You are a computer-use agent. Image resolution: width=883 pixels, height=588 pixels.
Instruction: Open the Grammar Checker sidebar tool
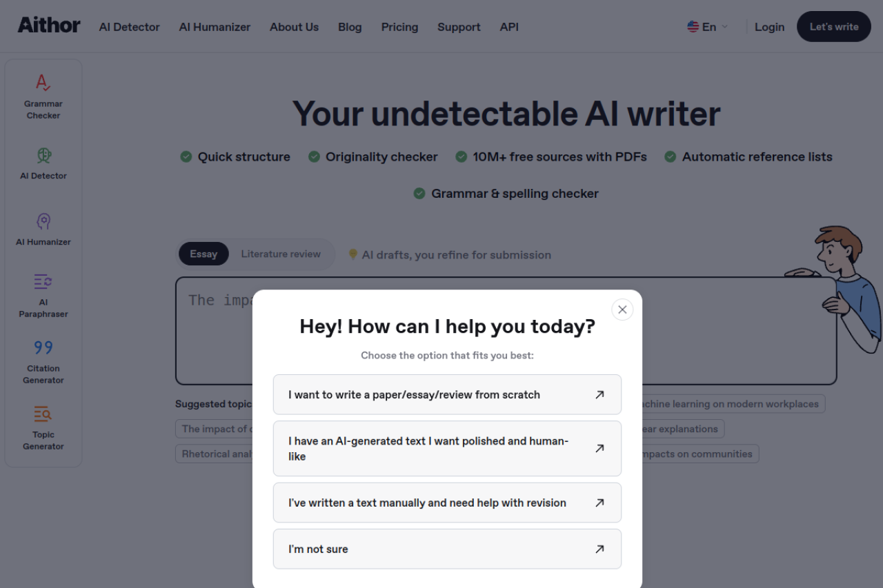43,97
